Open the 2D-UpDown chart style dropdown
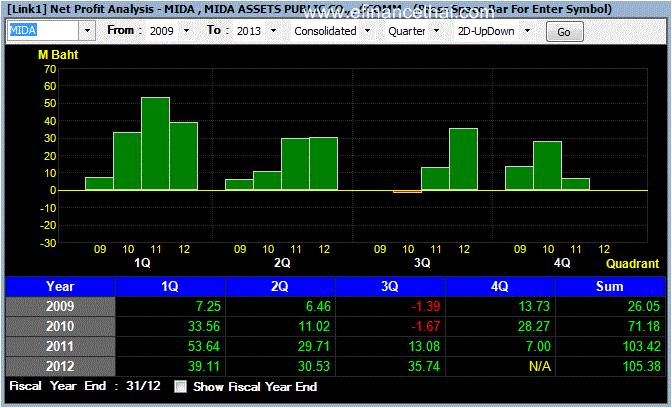This screenshot has width=672, height=408. pos(528,31)
